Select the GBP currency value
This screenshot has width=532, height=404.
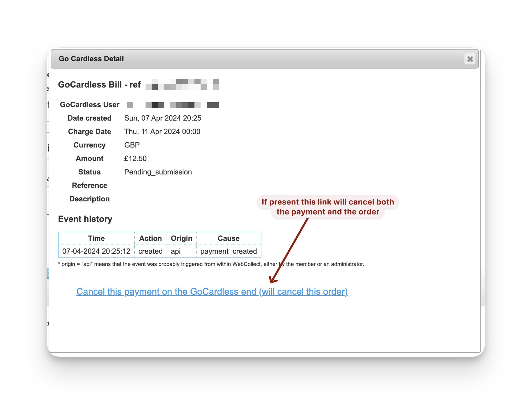tap(132, 145)
